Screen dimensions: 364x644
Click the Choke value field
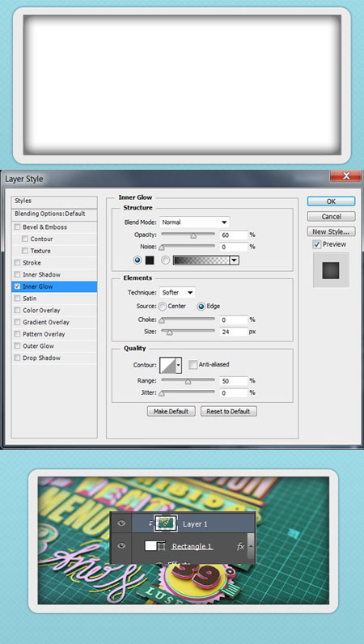233,320
